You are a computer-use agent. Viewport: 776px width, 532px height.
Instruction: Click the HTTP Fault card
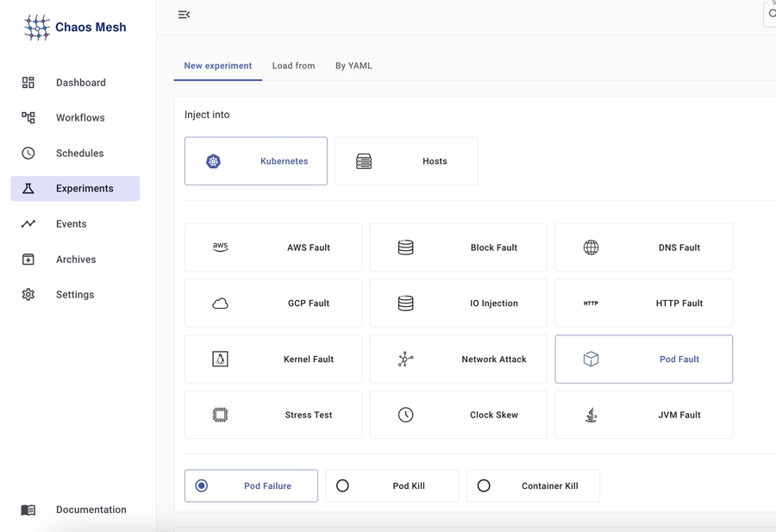click(644, 304)
